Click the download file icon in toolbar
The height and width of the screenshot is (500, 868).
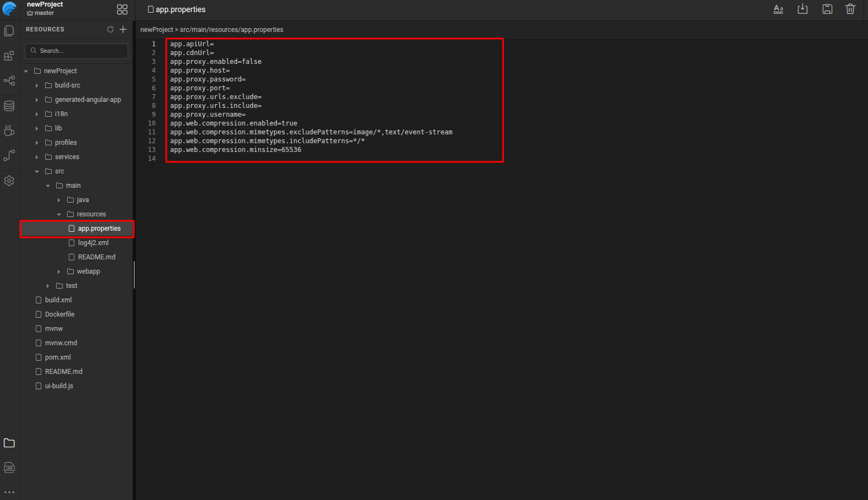(803, 9)
